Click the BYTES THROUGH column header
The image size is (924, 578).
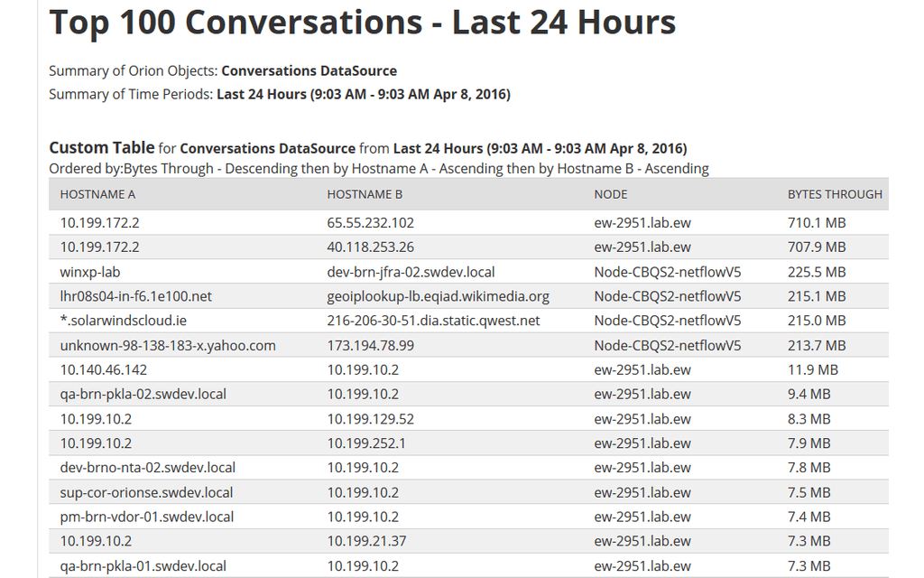[x=835, y=194]
